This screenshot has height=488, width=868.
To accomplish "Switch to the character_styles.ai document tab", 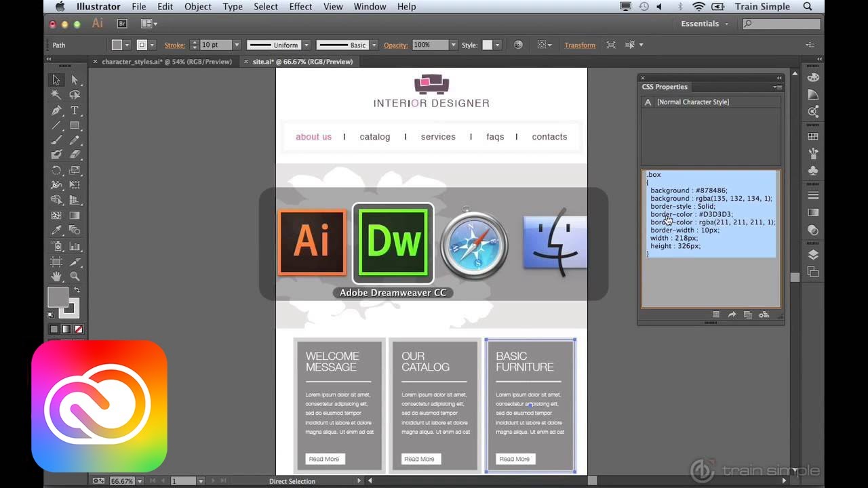I will coord(166,62).
